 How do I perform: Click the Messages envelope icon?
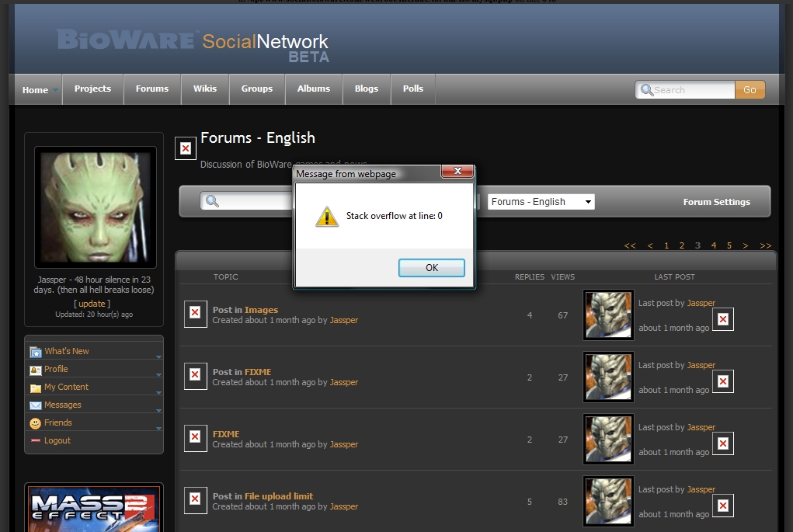[36, 405]
